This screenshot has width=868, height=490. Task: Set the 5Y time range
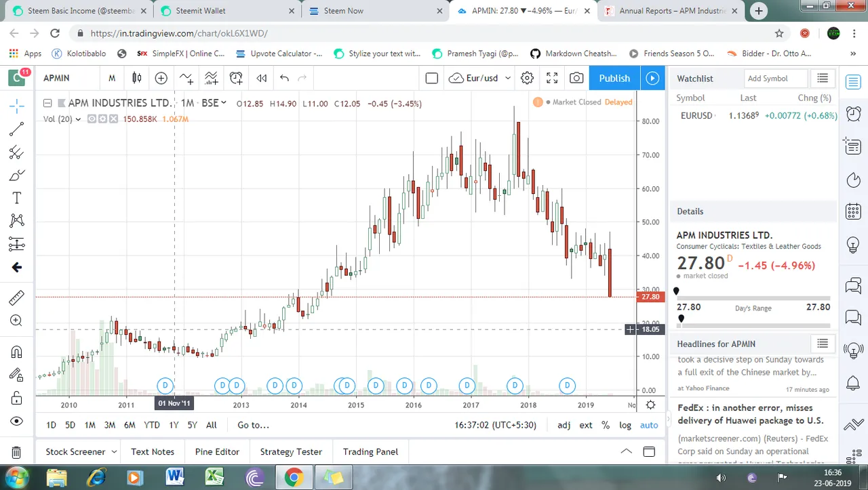tap(192, 425)
